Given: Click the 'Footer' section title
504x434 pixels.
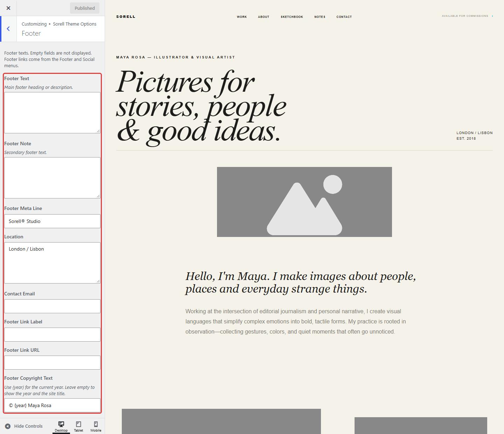Looking at the screenshot, I should [x=31, y=33].
